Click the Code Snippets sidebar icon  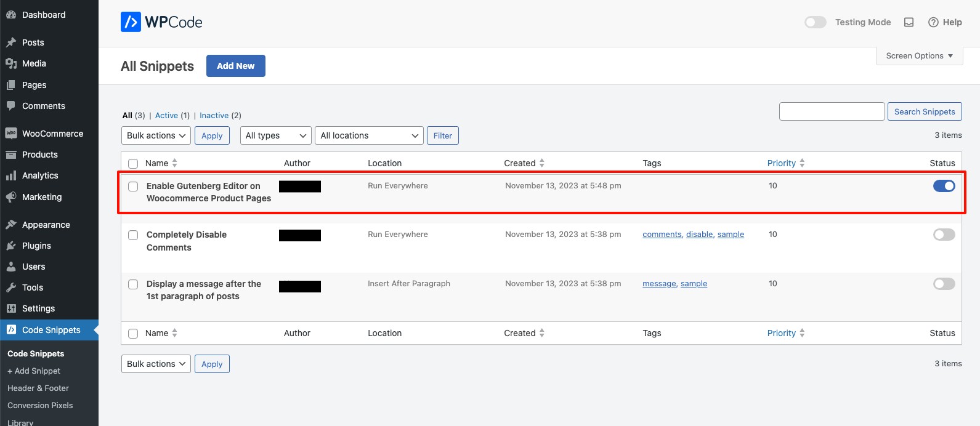pyautogui.click(x=11, y=330)
